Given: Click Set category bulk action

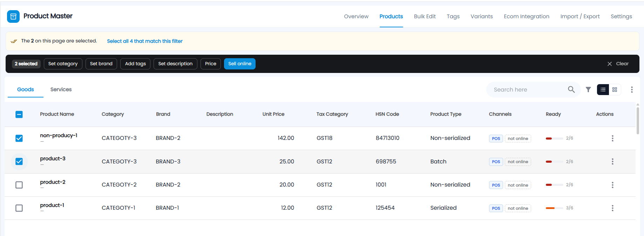Looking at the screenshot, I should 63,64.
